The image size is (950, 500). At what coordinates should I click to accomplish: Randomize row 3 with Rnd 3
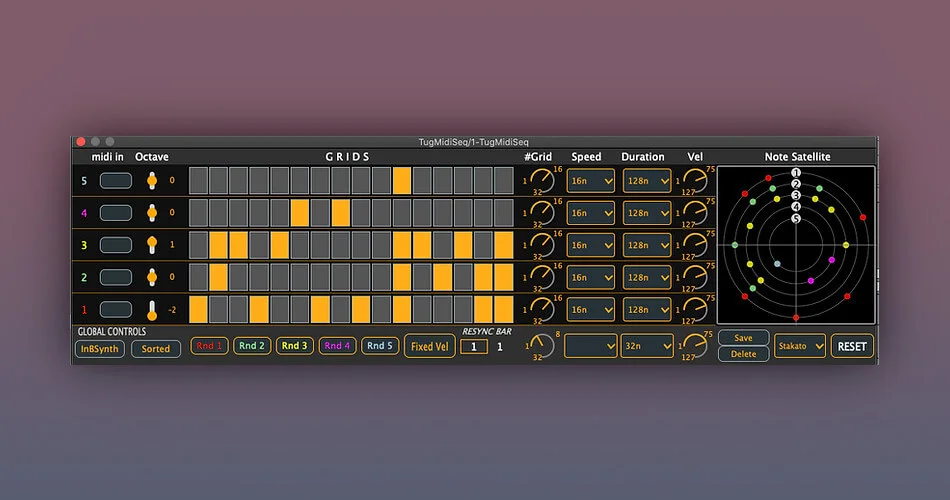click(x=294, y=345)
